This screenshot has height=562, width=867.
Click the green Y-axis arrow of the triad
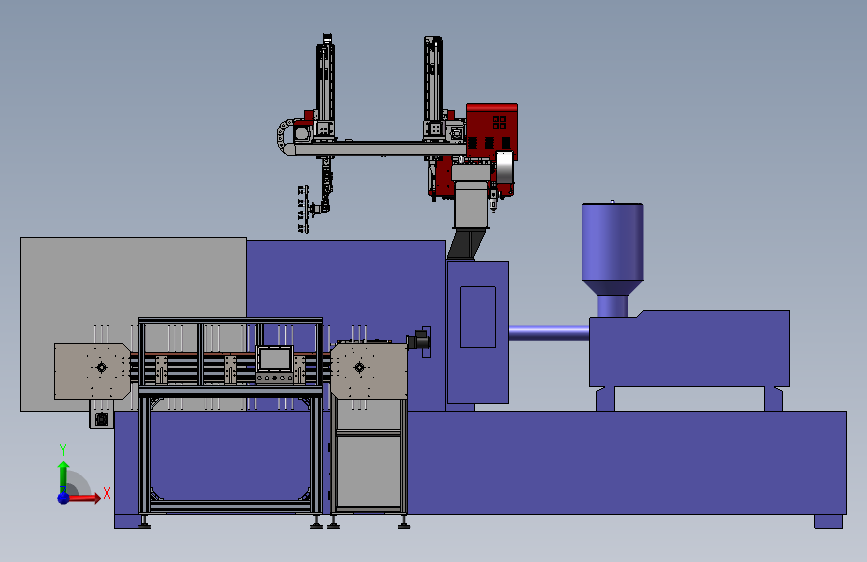pyautogui.click(x=64, y=476)
